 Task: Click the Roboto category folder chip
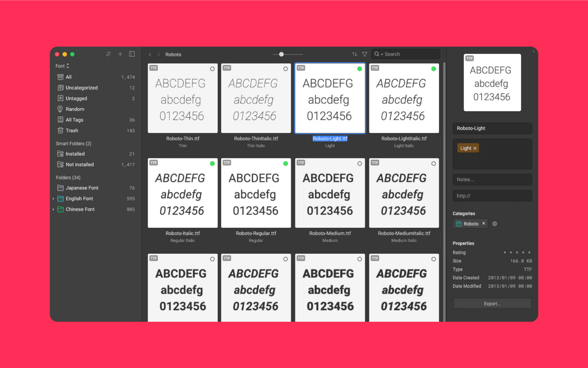pos(470,224)
